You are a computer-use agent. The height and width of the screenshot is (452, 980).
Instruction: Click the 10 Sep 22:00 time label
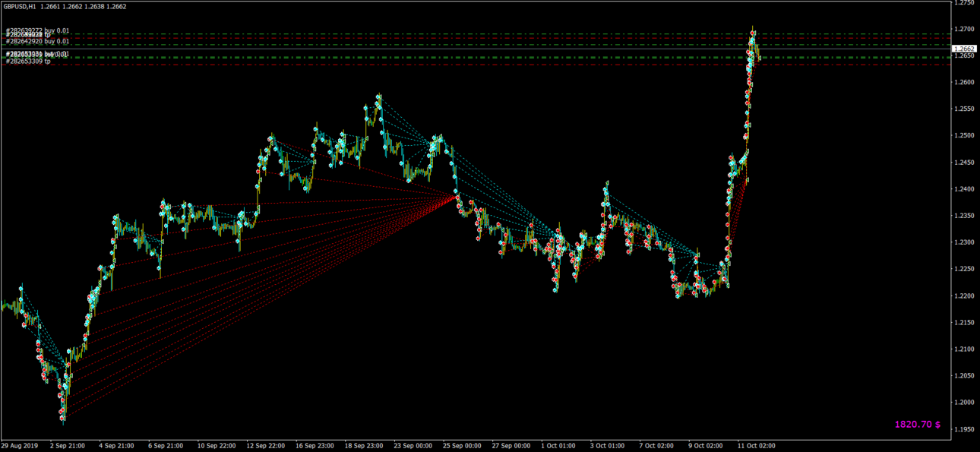tap(217, 446)
